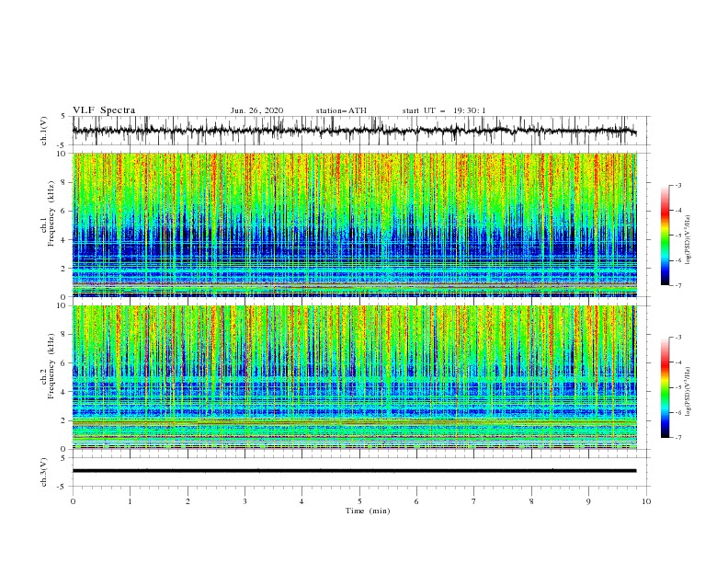Click the "-5" label on upper colorbar
The width and height of the screenshot is (728, 563).
(677, 236)
